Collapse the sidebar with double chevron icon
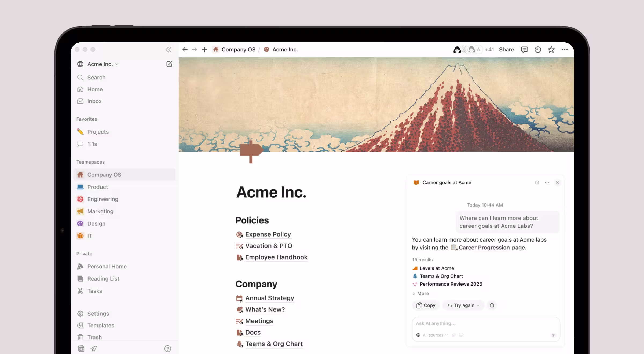The height and width of the screenshot is (354, 644). click(x=169, y=50)
